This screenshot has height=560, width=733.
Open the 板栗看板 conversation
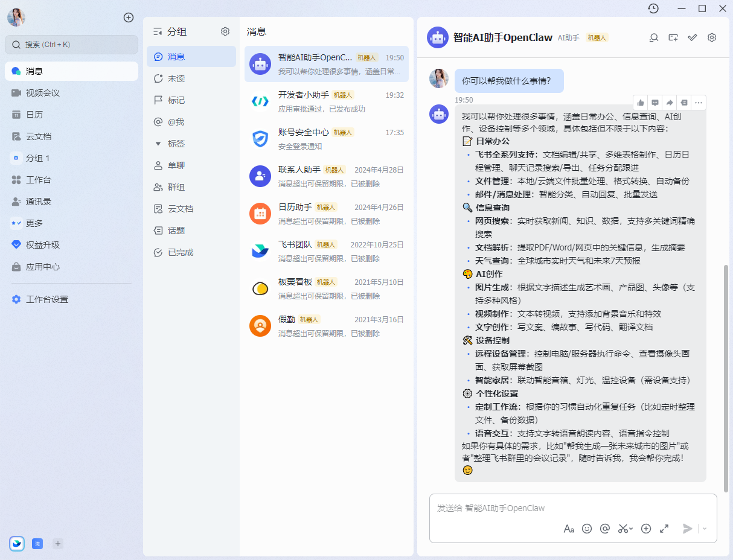point(327,288)
